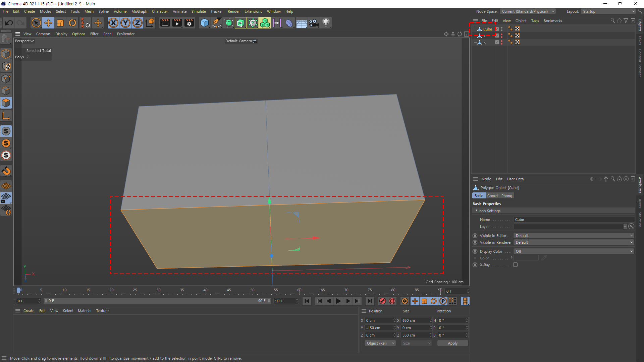
Task: Enable the X-Ray checkbox
Action: 515,265
